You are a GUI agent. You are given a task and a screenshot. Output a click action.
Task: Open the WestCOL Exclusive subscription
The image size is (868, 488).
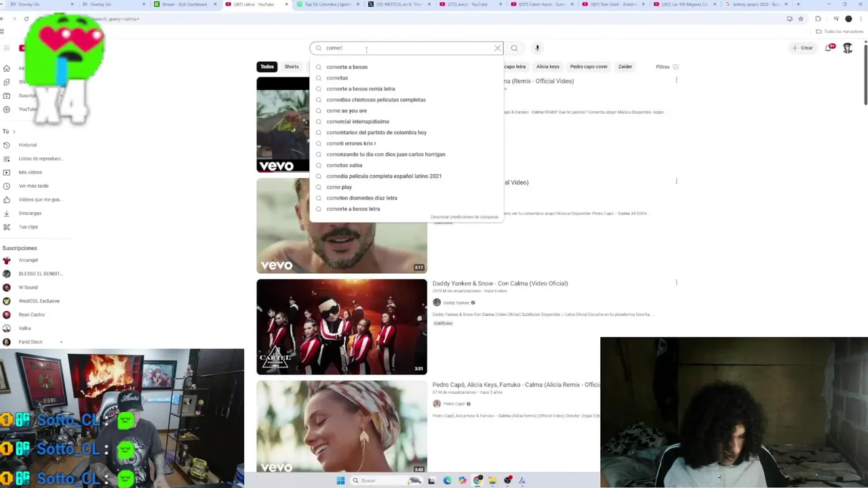point(34,301)
